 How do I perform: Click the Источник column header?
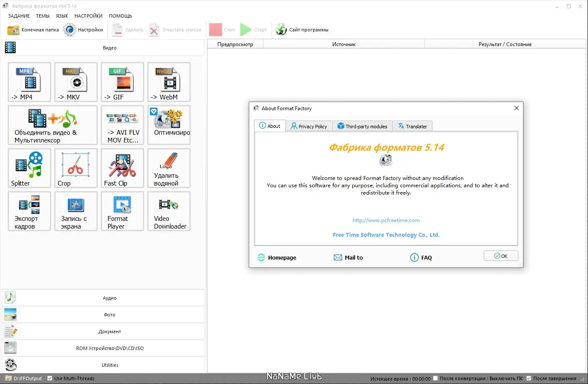[x=344, y=44]
